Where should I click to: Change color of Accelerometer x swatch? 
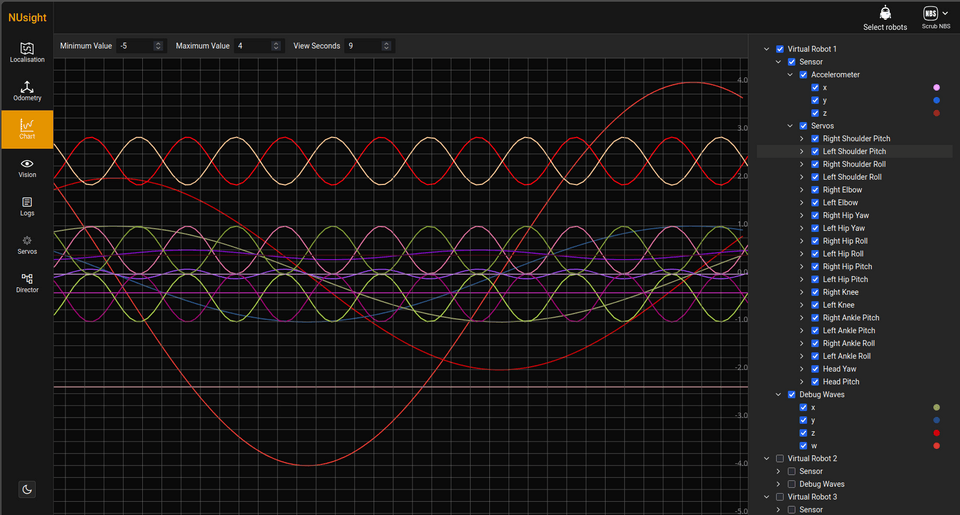pyautogui.click(x=936, y=88)
